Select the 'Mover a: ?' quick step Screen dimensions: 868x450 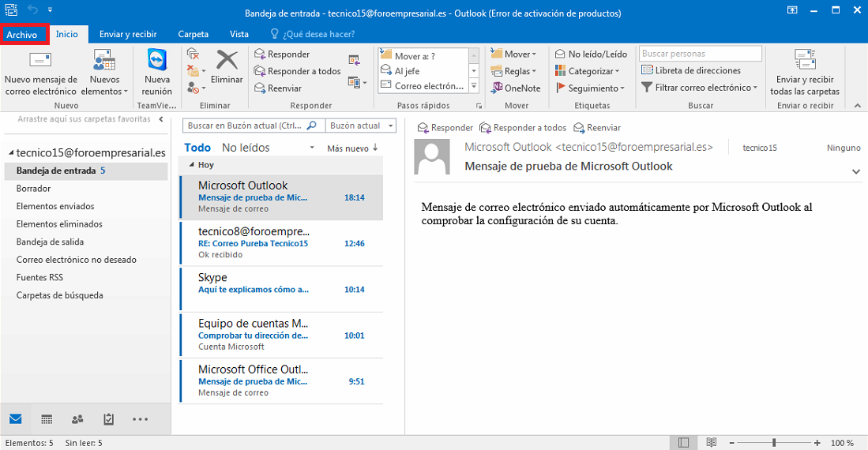point(423,55)
